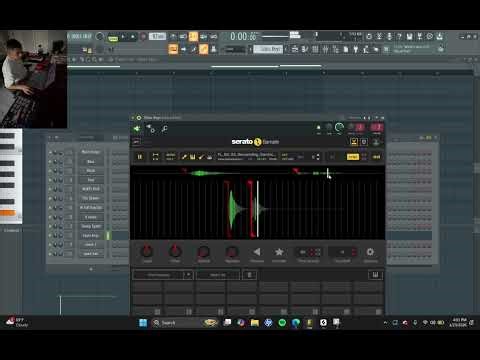Open Microsoft Edge from the taskbar

coord(296,323)
